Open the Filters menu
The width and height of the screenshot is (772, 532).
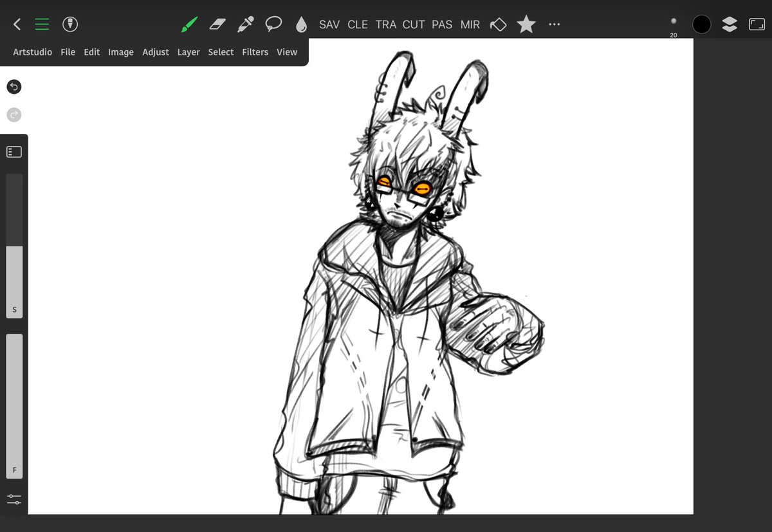255,52
